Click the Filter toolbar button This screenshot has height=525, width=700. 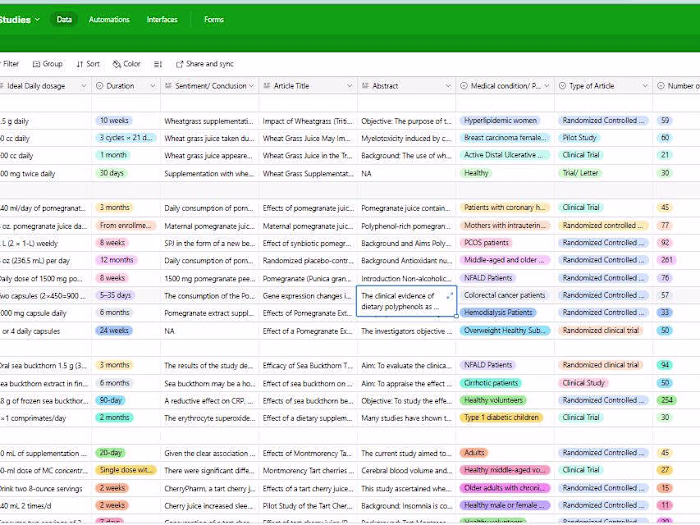[x=10, y=64]
